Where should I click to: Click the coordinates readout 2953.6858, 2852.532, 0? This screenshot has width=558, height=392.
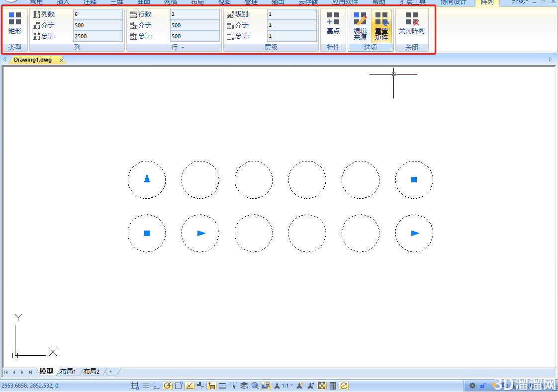(30, 386)
